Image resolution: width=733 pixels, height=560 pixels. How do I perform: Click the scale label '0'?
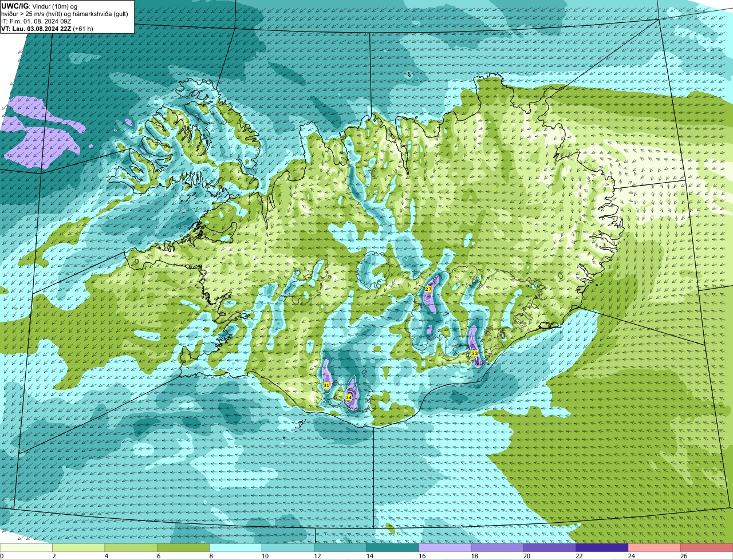(2, 556)
